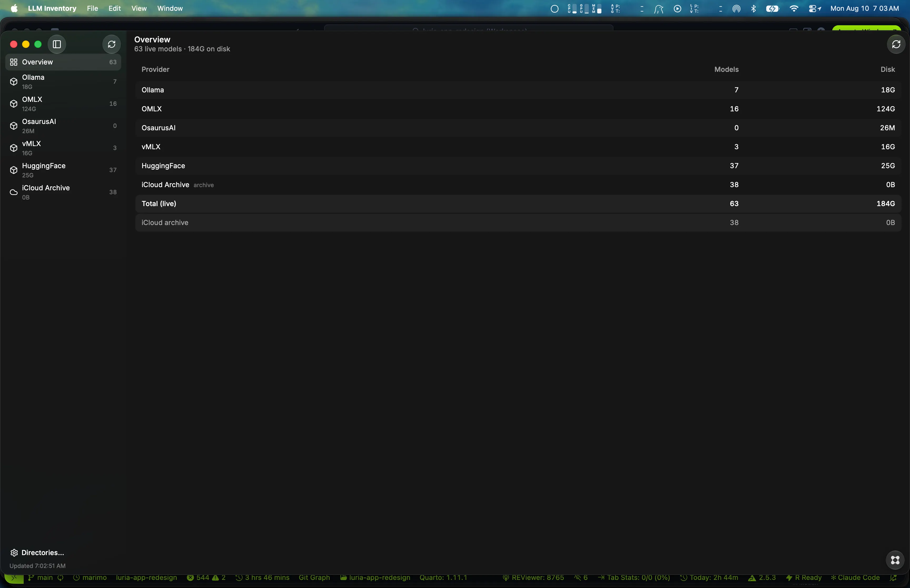Open the File menu
910x588 pixels.
coord(92,8)
